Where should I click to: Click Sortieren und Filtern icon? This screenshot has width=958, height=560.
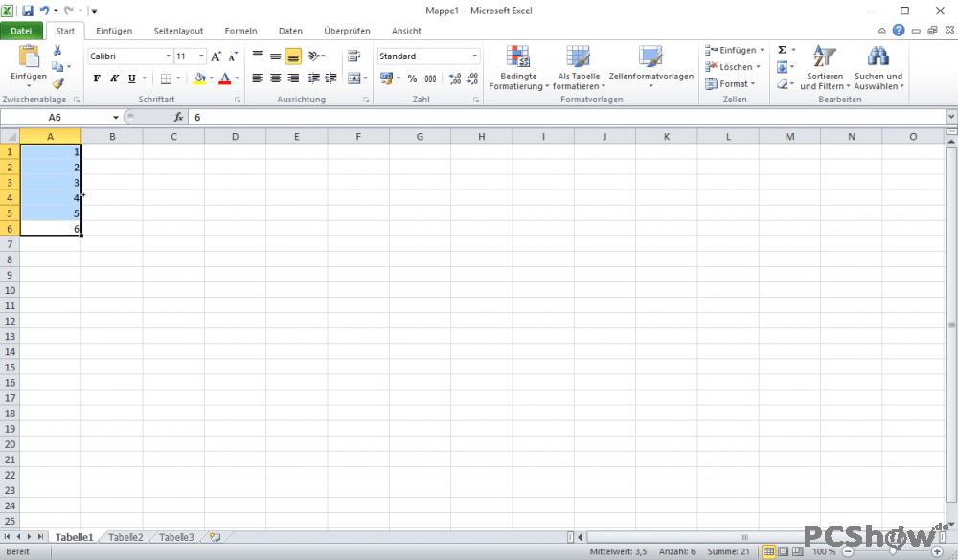click(824, 56)
